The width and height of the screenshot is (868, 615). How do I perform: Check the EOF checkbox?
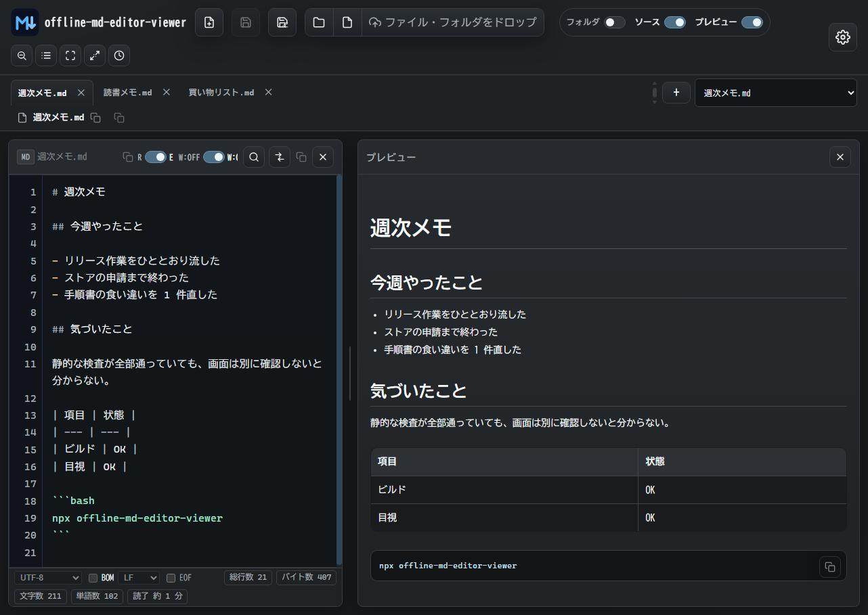(171, 578)
